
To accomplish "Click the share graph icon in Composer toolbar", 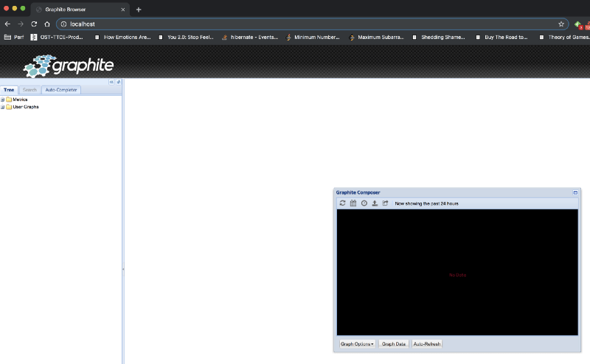I will pyautogui.click(x=385, y=203).
